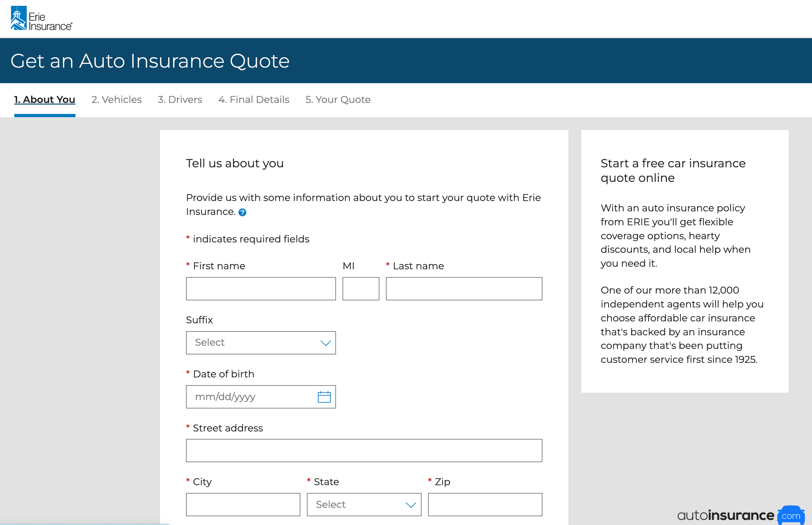
Task: Open the 3. Drivers step
Action: 180,100
